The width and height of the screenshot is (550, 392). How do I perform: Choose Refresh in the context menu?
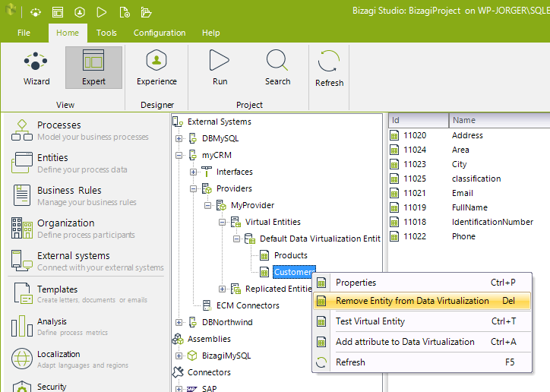coord(422,362)
